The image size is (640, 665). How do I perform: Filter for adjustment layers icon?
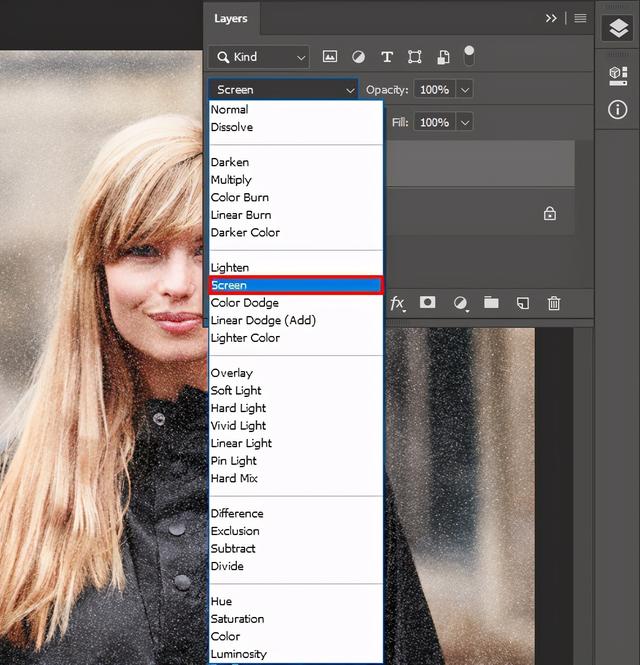tap(358, 57)
